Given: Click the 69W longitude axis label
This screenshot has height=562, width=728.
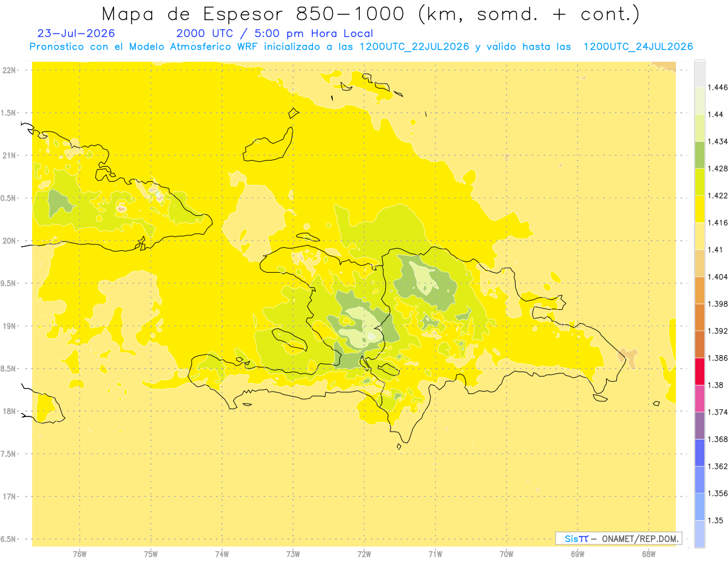Looking at the screenshot, I should (x=578, y=554).
